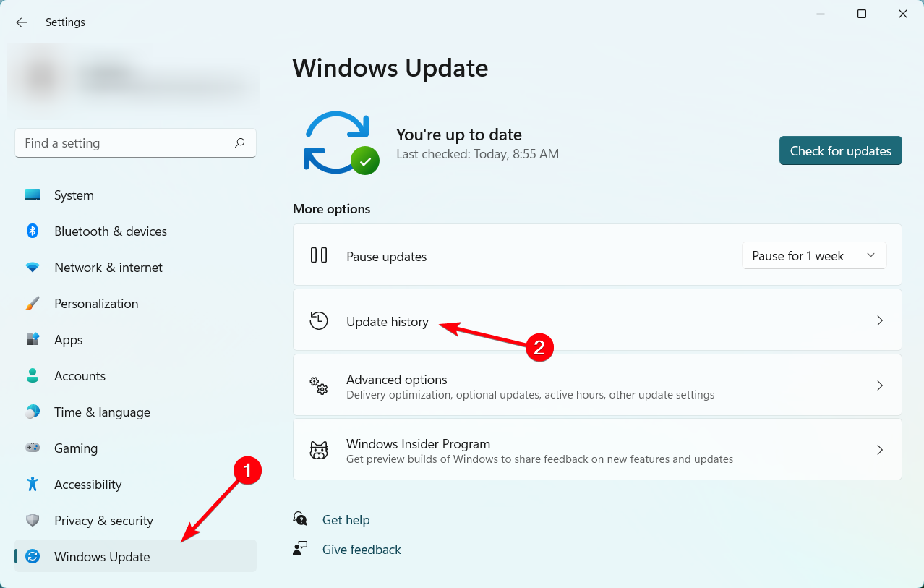Click the Get help link
924x588 pixels.
pyautogui.click(x=346, y=520)
